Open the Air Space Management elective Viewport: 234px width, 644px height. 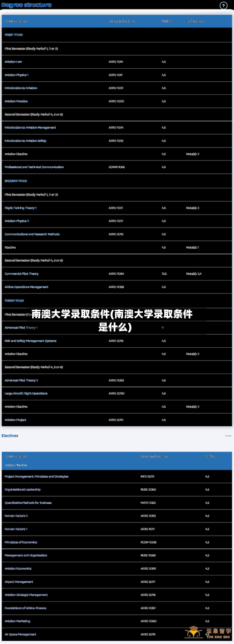pos(20,634)
